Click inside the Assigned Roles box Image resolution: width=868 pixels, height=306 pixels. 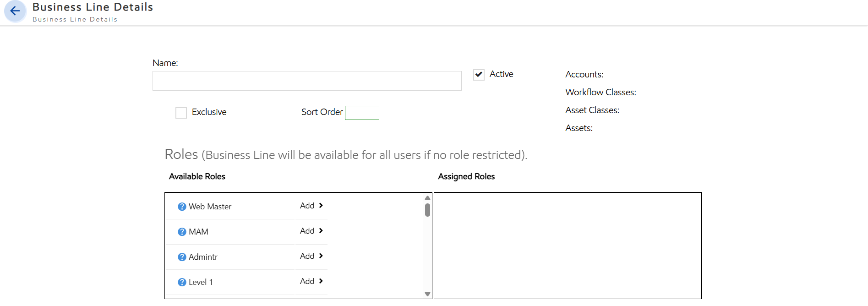[568, 246]
